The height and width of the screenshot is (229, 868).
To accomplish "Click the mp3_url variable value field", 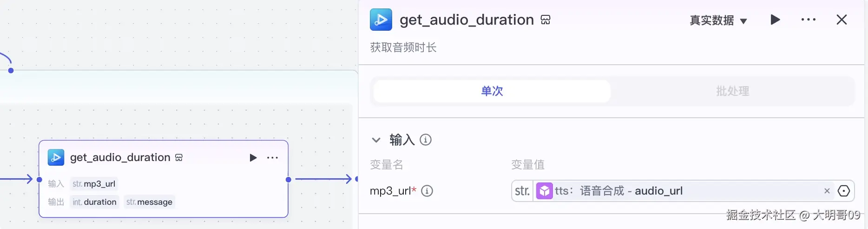I will tap(674, 191).
